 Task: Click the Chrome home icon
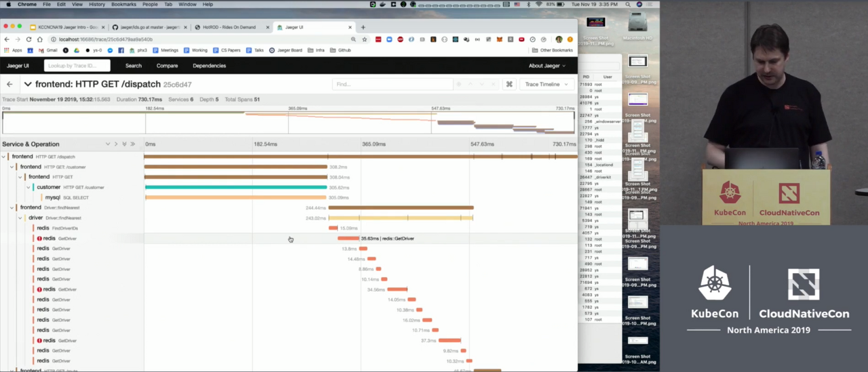pyautogui.click(x=39, y=39)
